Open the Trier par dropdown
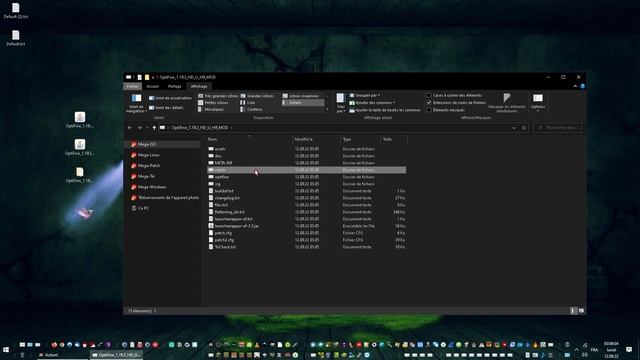This screenshot has width=640, height=360. point(340,103)
